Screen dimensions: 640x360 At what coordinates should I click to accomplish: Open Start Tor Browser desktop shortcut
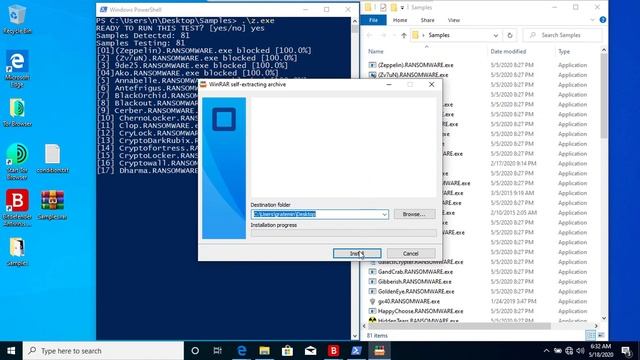coord(17,162)
